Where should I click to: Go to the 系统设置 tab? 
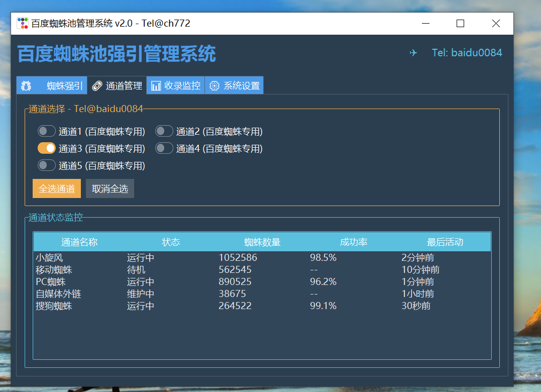(x=234, y=85)
